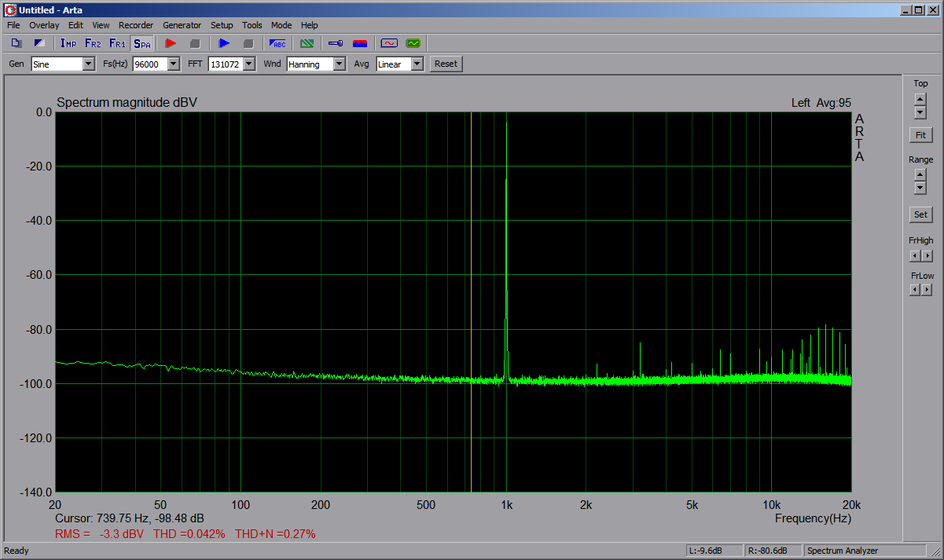The height and width of the screenshot is (560, 944).
Task: Stop recording with the first gray stop icon
Action: point(195,43)
